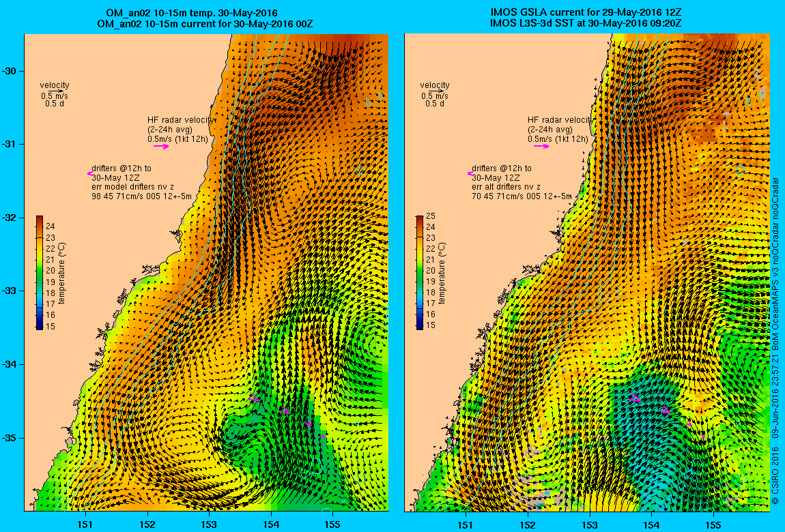This screenshot has width=785, height=532.
Task: Click 'temperature (°C)' label on left colorbar
Action: click(62, 274)
